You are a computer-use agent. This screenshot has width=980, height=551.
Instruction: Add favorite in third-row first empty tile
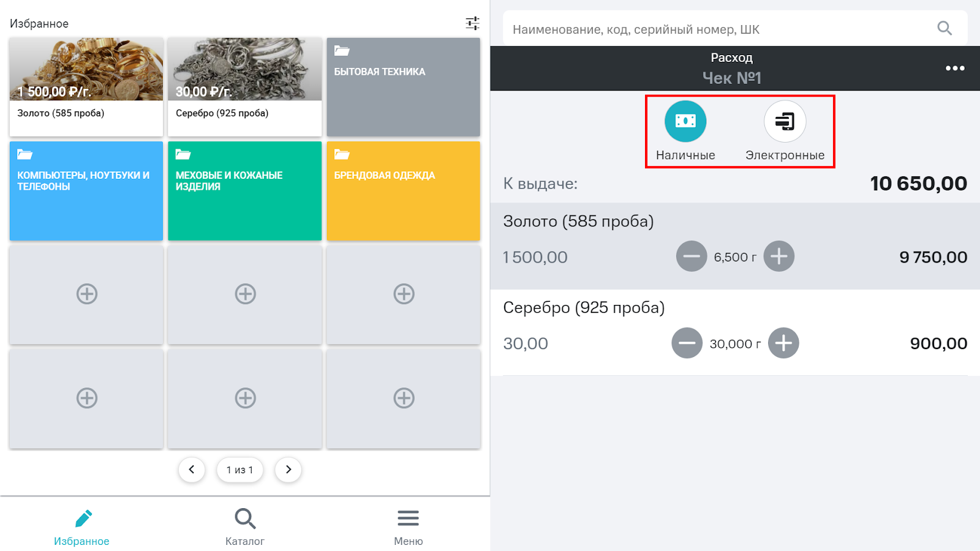pyautogui.click(x=86, y=294)
